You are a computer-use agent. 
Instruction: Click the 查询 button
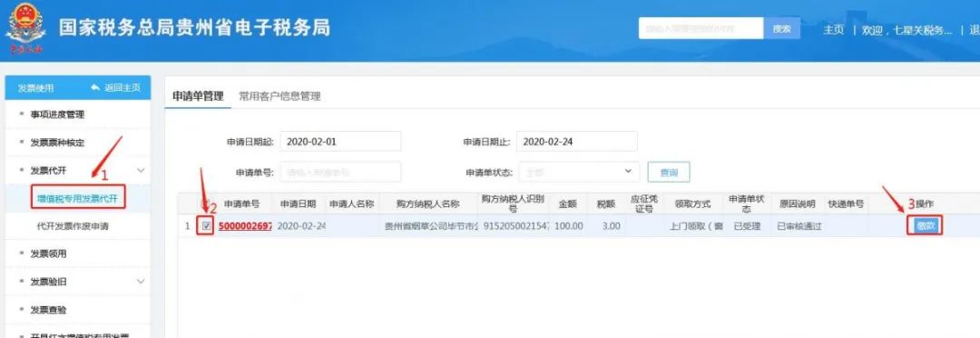coord(669,173)
